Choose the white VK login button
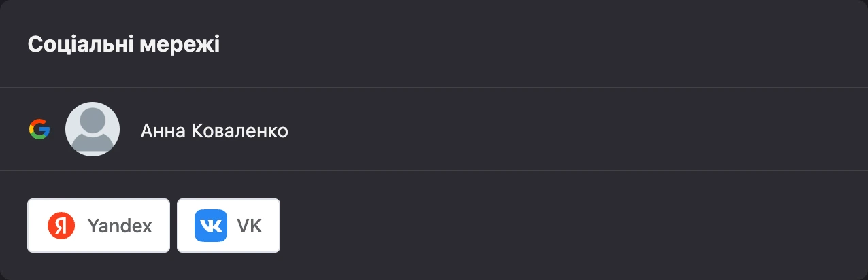Screen dimensions: 868x280 (229, 226)
